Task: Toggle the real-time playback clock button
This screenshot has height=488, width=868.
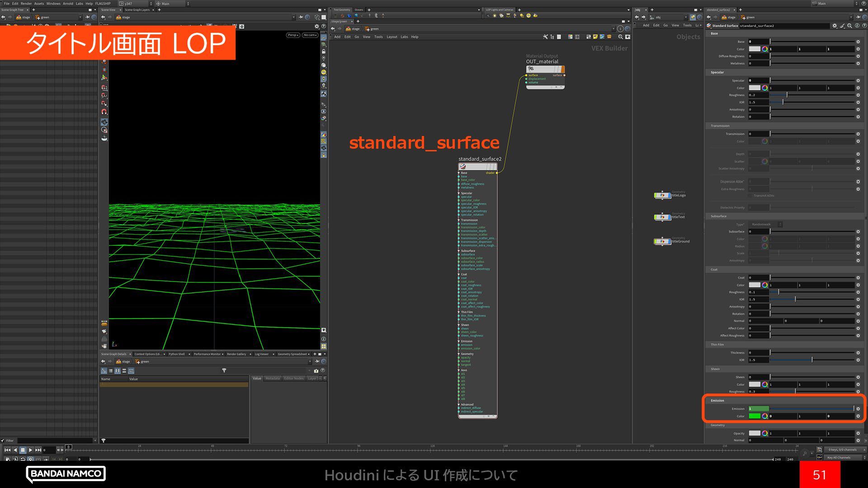Action: (x=30, y=459)
